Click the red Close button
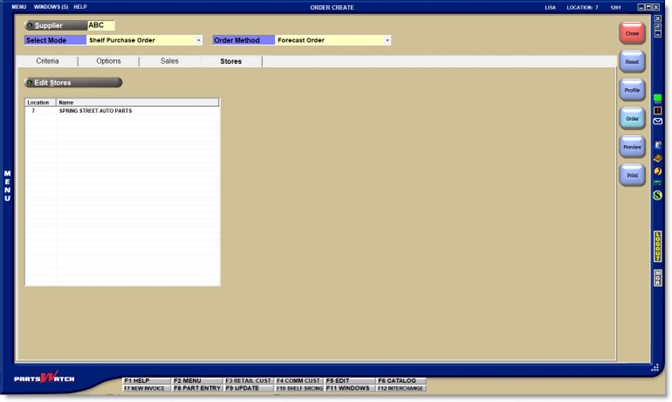 [x=631, y=33]
